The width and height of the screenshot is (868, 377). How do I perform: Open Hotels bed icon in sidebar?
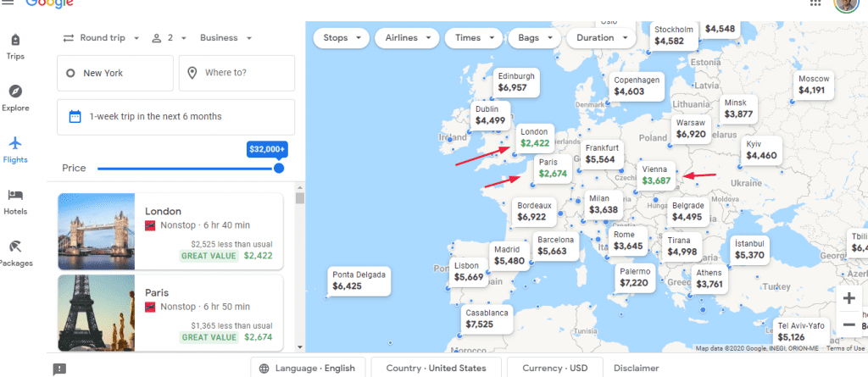pyautogui.click(x=15, y=202)
